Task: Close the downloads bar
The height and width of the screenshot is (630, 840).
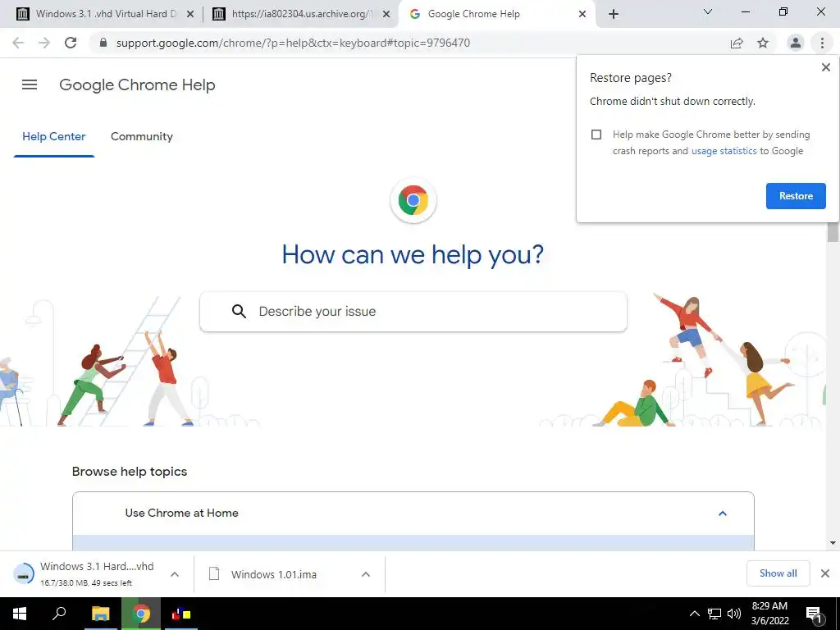Action: (x=825, y=573)
